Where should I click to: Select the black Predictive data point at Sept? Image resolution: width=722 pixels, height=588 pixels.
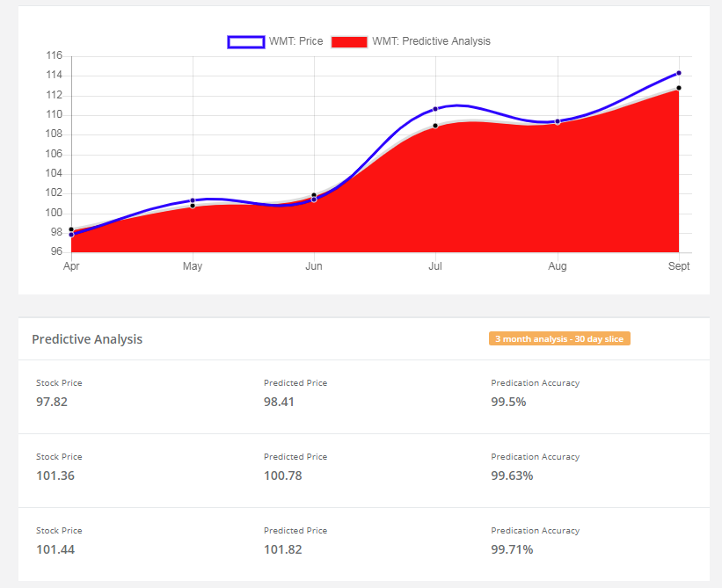[679, 88]
